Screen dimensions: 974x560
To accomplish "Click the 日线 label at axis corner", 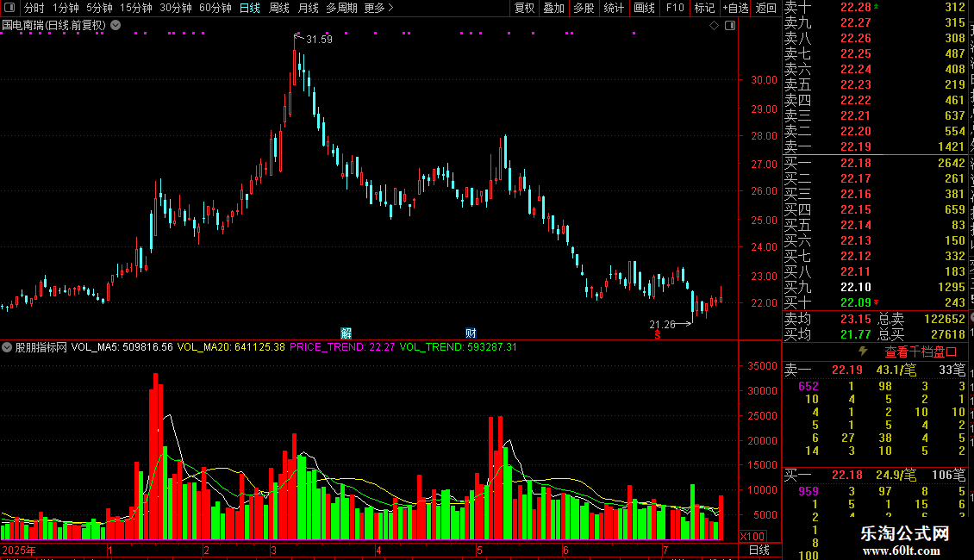I will (x=759, y=550).
